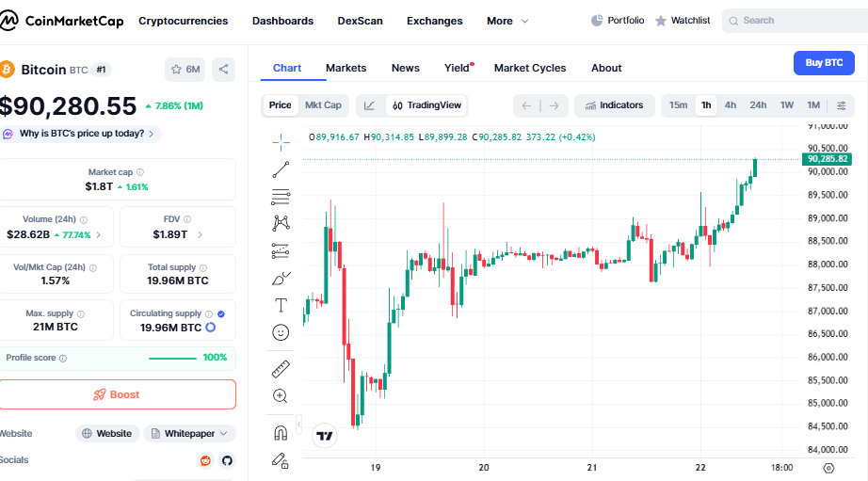Select the Price chart toggle
Screen dimensions: 868x481
[x=281, y=105]
